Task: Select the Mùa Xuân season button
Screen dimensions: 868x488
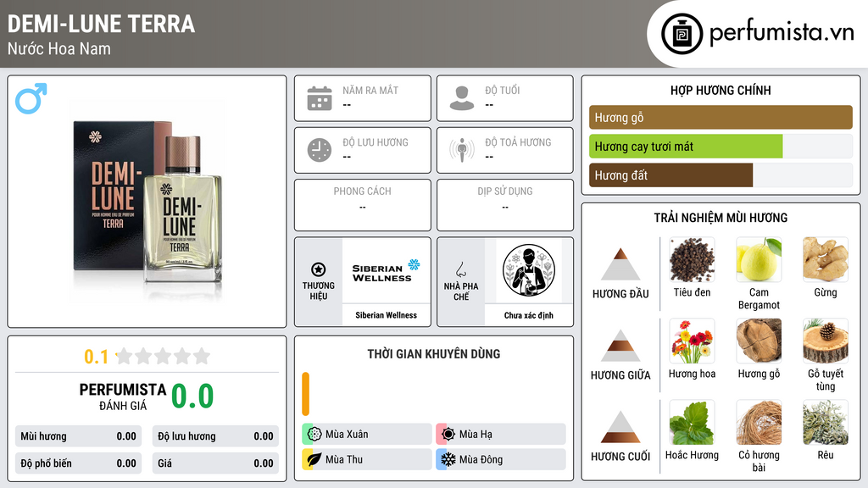Action: coord(367,434)
